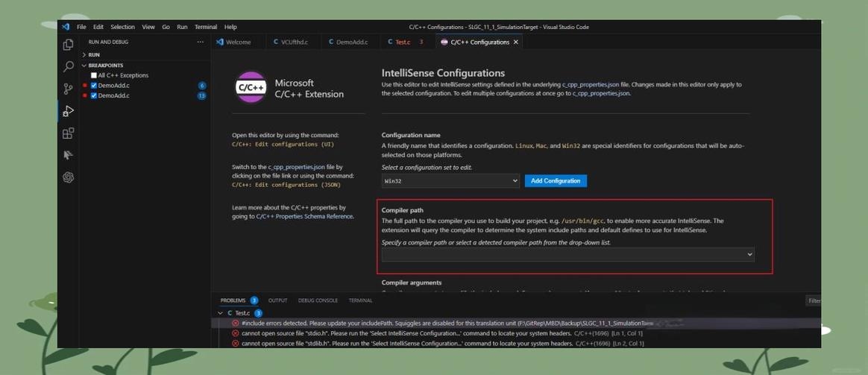Open the Explorer view in the activity bar

pyautogui.click(x=68, y=45)
